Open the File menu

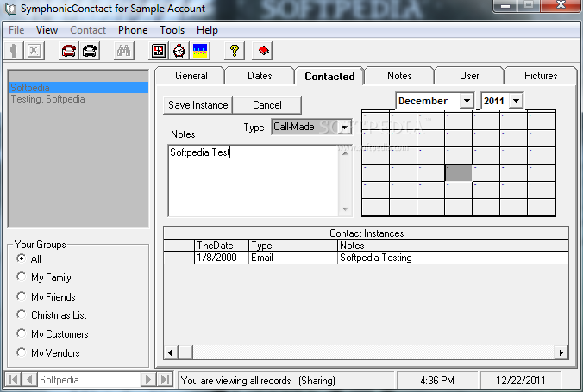coord(16,30)
